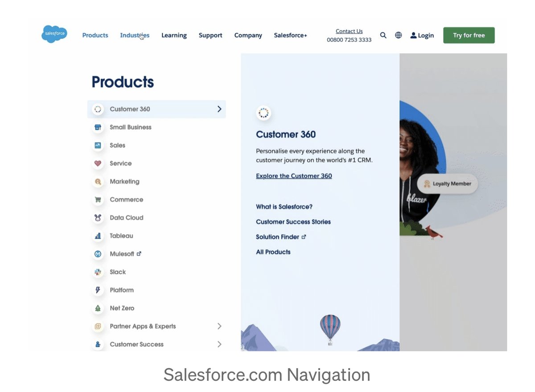This screenshot has height=392, width=535.
Task: Open the Learning menu item
Action: click(174, 35)
